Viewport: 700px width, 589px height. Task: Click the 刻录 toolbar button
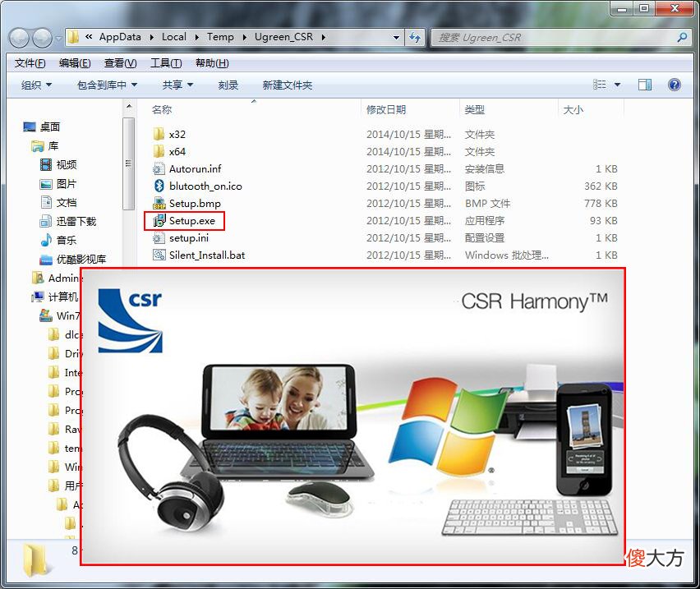coord(228,85)
